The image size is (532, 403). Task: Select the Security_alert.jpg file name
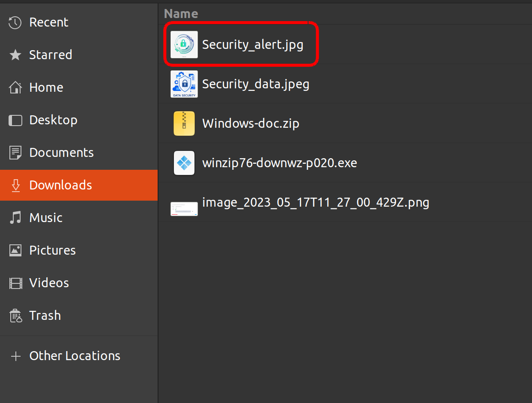[x=253, y=45]
